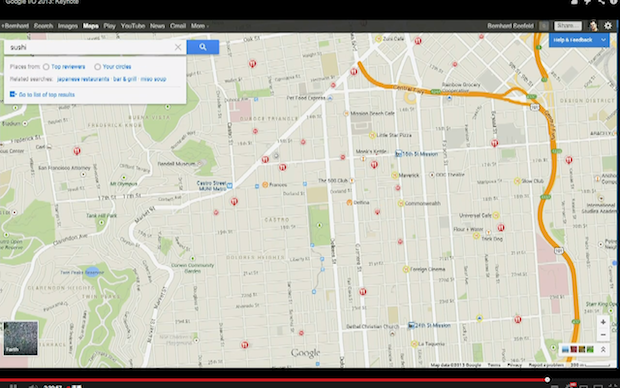
Task: Open the More menu in the top bar
Action: tap(199, 26)
